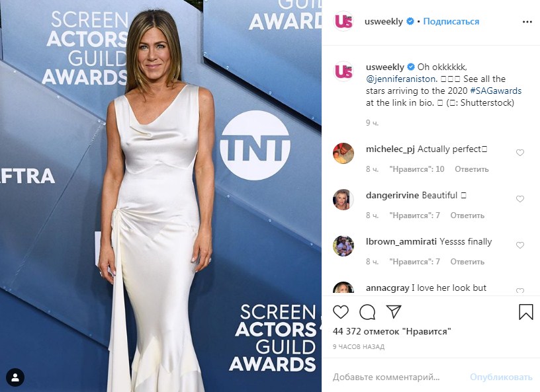Like lbrown_ammirati's comment heart
The height and width of the screenshot is (392, 540).
coord(520,245)
